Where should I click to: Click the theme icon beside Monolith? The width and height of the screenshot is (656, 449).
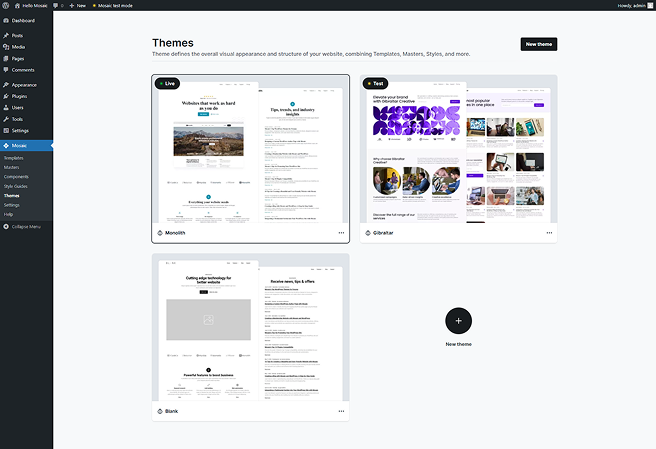(x=160, y=233)
